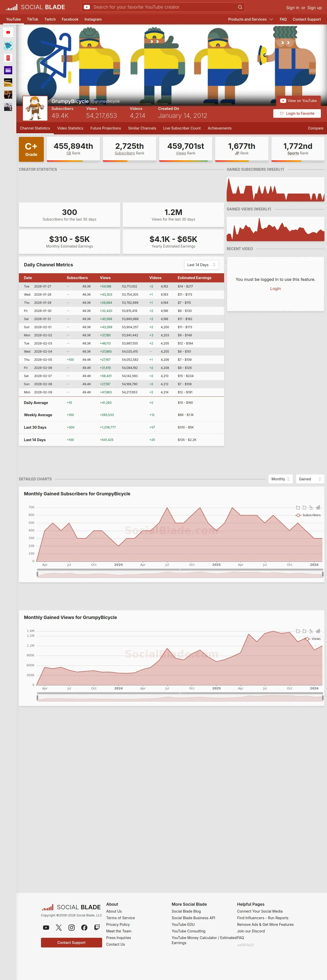
Task: Switch the Views chart to line view icon
Action: [x=311, y=631]
